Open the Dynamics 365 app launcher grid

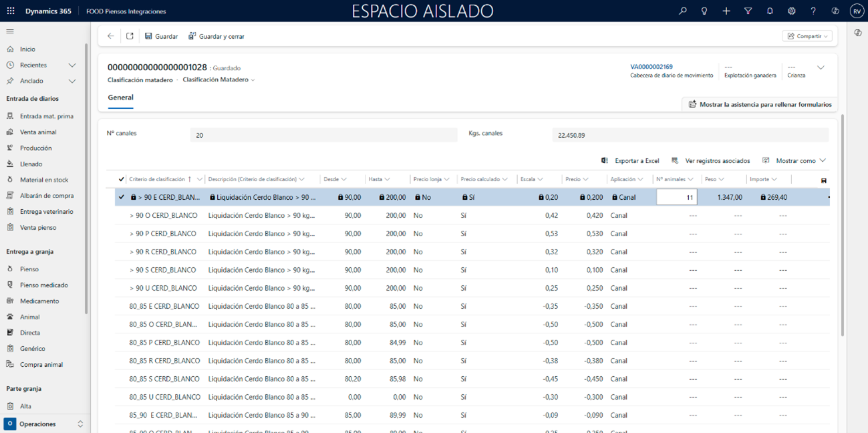(x=11, y=11)
